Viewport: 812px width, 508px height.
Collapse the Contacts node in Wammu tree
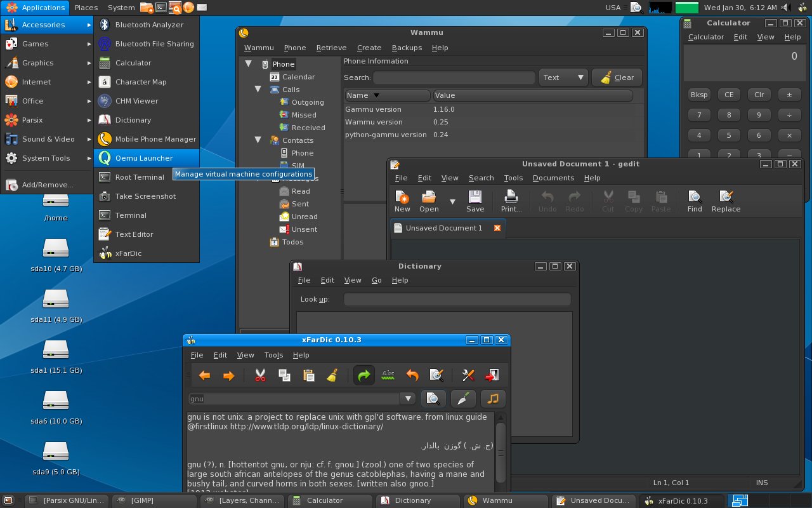[258, 140]
